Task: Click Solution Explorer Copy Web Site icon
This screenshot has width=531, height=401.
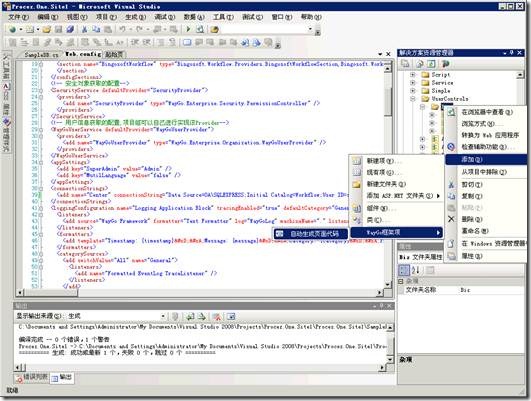Action: point(445,64)
